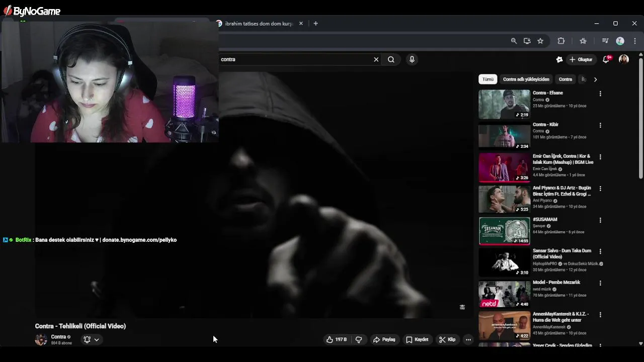Open the Contra channel name link
The height and width of the screenshot is (362, 644).
58,337
